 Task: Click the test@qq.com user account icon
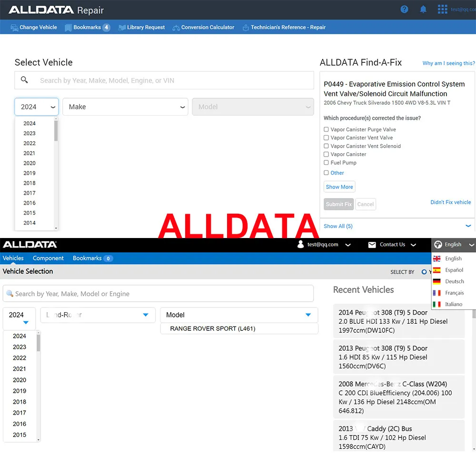(300, 245)
